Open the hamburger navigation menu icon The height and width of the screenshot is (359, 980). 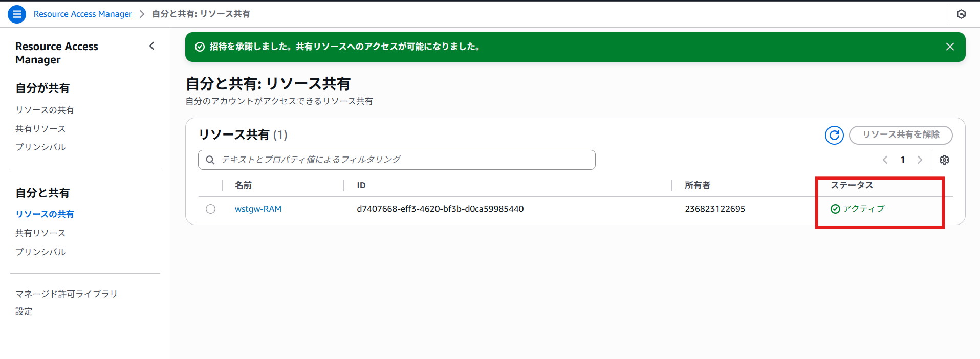click(17, 14)
